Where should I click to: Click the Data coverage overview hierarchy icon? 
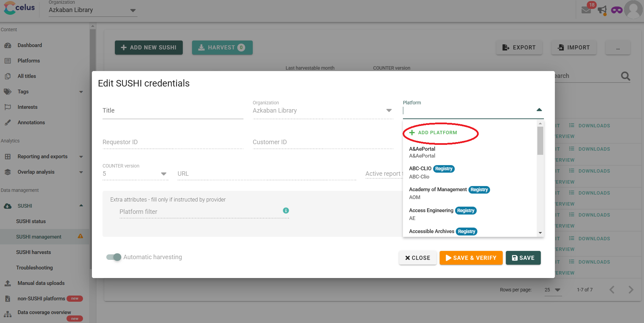[8, 314]
